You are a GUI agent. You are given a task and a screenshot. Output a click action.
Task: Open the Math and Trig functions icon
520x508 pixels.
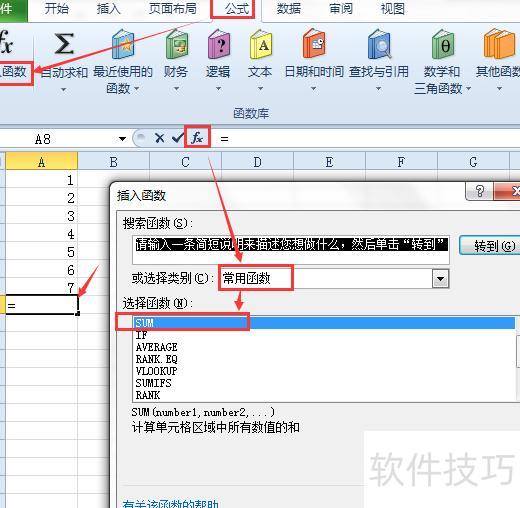coord(443,44)
